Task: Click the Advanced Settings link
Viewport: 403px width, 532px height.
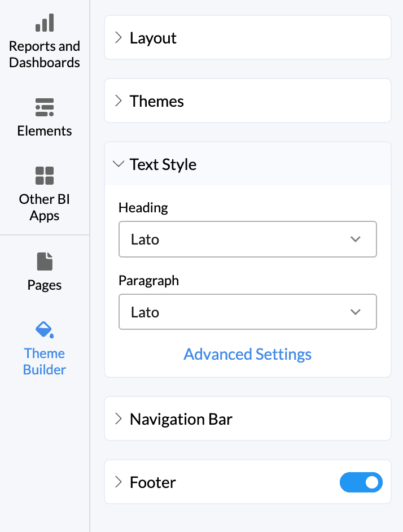Action: (247, 354)
